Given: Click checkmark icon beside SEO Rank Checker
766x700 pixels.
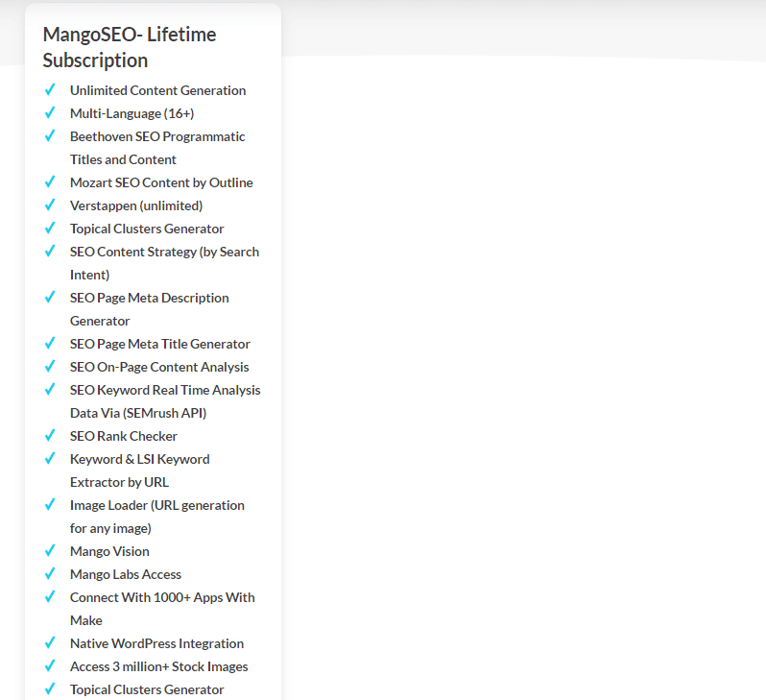Looking at the screenshot, I should pyautogui.click(x=50, y=435).
